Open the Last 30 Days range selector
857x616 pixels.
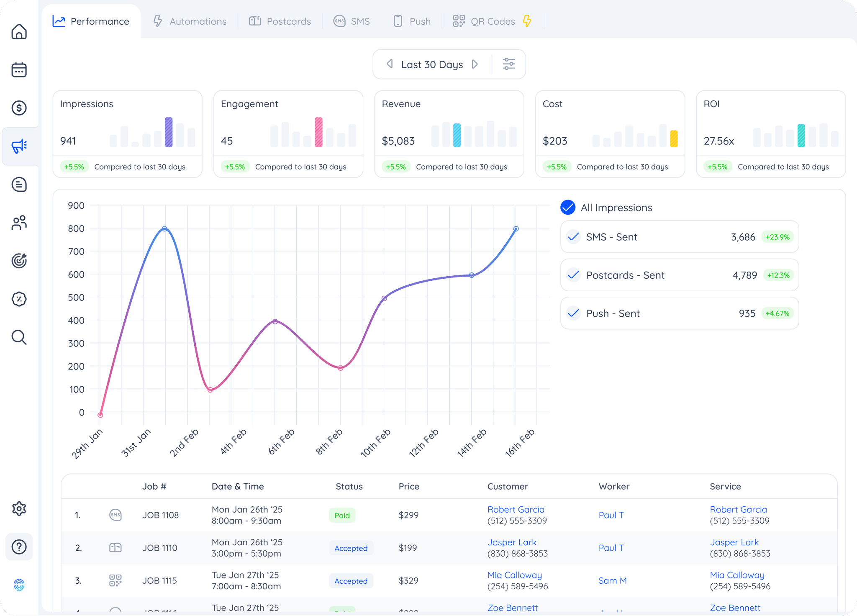tap(432, 64)
